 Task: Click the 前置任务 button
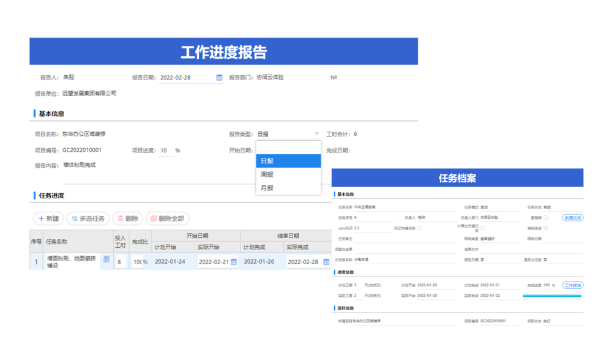click(x=573, y=218)
